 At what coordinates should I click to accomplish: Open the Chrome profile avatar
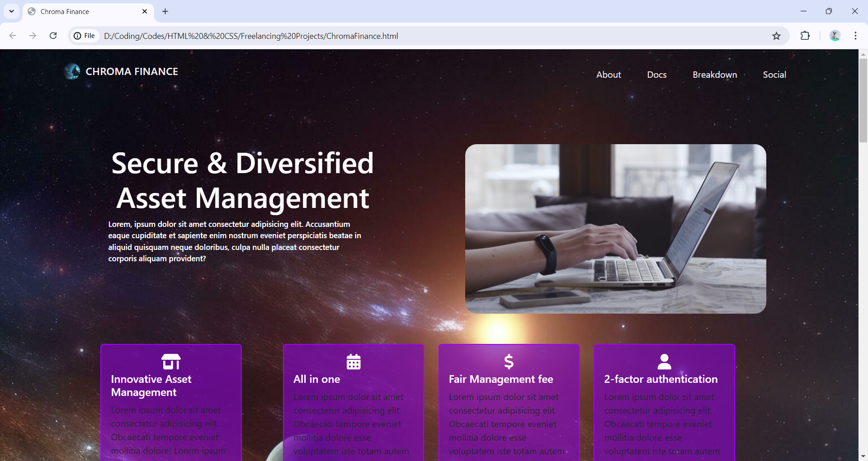pos(835,36)
